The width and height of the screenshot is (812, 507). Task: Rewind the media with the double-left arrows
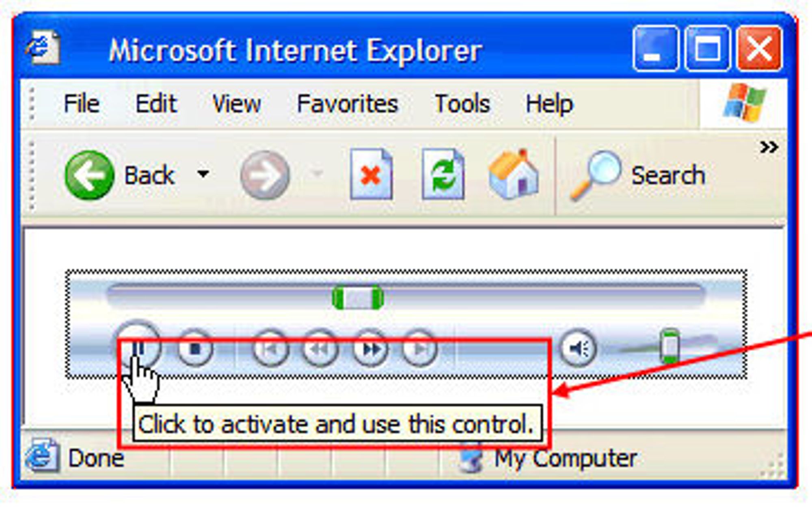click(320, 348)
